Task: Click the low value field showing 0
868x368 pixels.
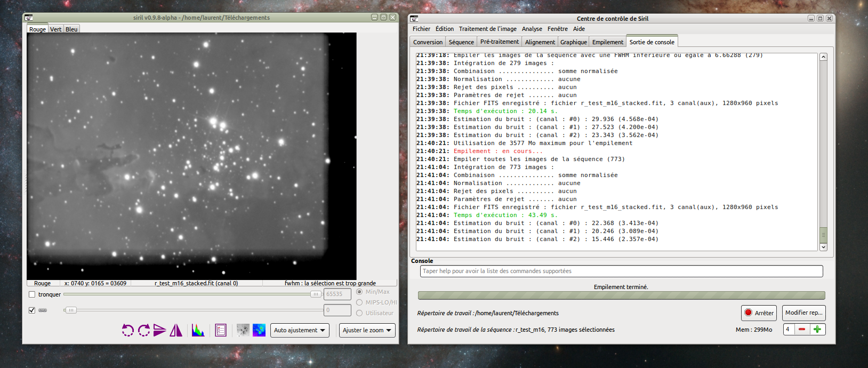Action: [337, 310]
